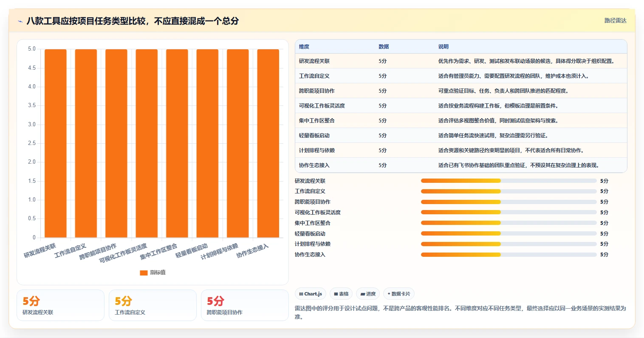Click the 维度 column header
This screenshot has width=644, height=338.
click(x=304, y=47)
